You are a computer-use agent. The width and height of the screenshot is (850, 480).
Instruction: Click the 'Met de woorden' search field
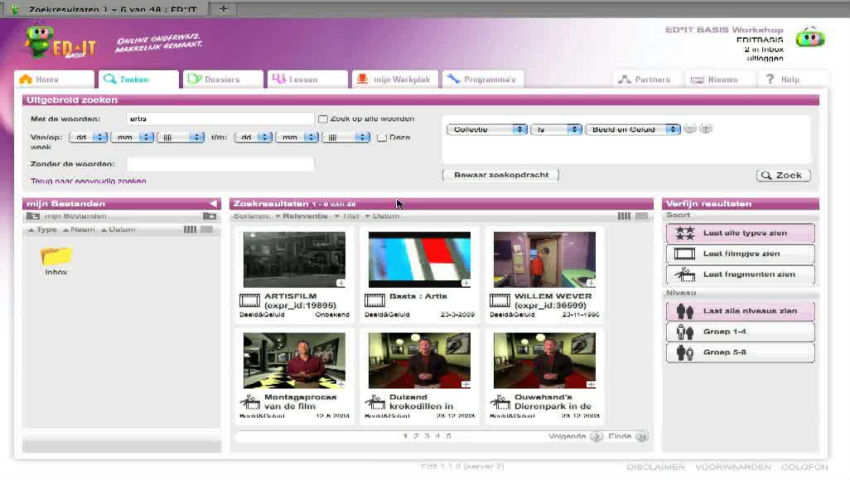pos(220,119)
